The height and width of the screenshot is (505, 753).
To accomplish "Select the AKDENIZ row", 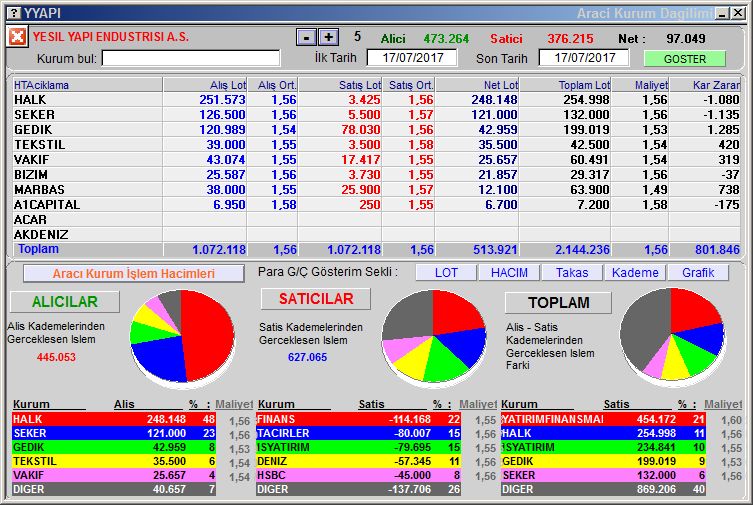I will (x=376, y=234).
